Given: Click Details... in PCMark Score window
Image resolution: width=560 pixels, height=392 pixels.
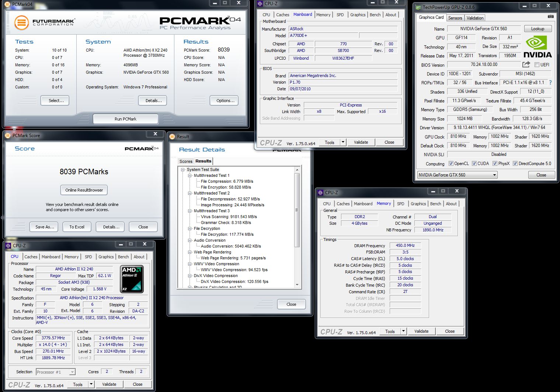Looking at the screenshot, I should click(x=111, y=227).
